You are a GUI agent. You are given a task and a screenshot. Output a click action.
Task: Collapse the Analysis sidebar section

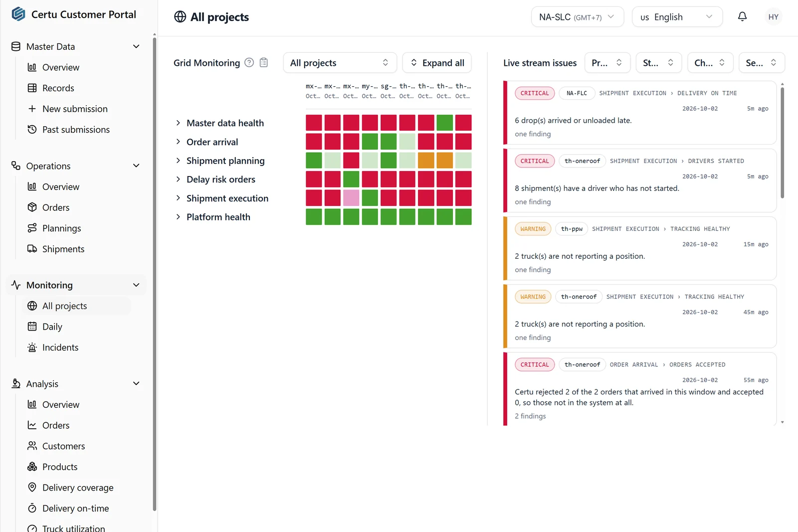coord(136,383)
